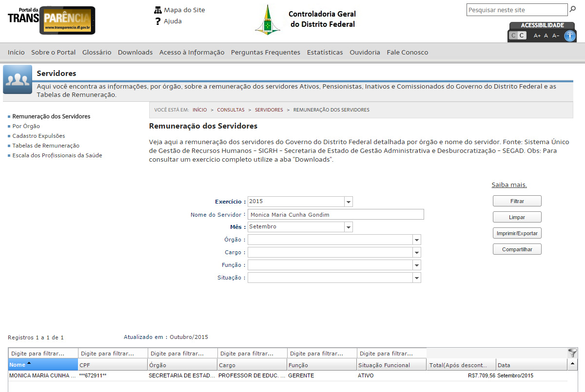Click the Mapa do Site icon
This screenshot has width=585, height=392.
pos(157,10)
